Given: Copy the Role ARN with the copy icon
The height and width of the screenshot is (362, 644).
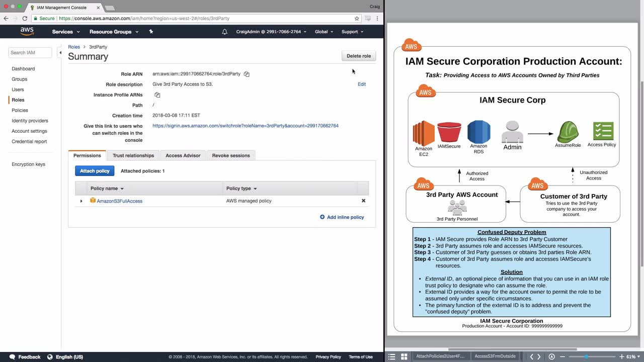Looking at the screenshot, I should 247,74.
